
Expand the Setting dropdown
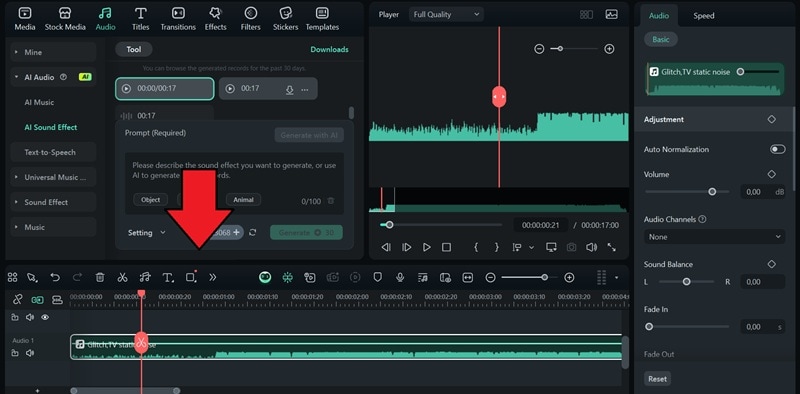147,233
